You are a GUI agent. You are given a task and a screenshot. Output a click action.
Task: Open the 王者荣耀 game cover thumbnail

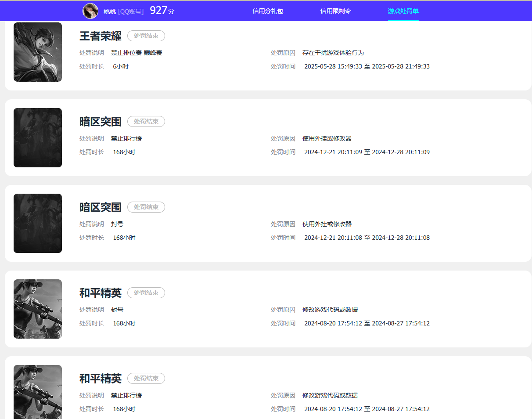click(x=38, y=52)
